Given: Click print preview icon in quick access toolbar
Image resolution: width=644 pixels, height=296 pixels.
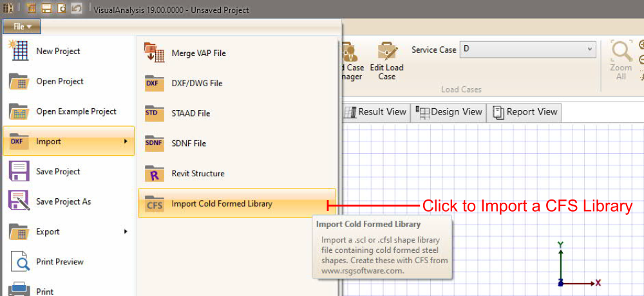Looking at the screenshot, I should click(62, 8).
